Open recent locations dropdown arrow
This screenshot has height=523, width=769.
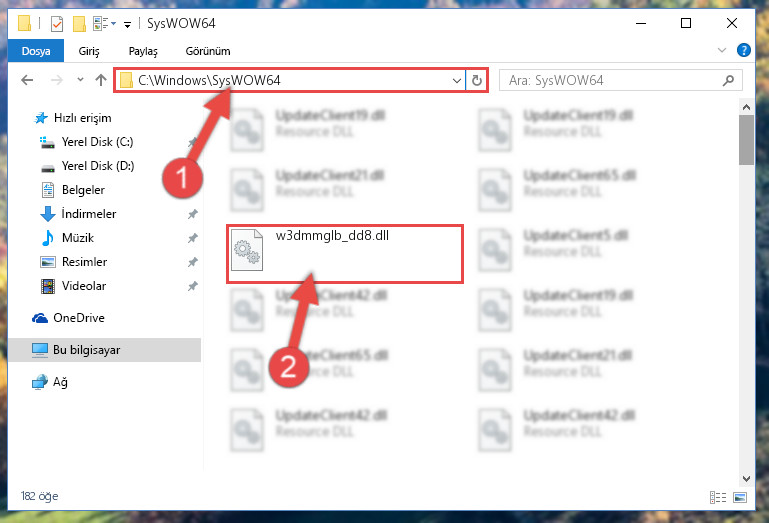coord(80,79)
